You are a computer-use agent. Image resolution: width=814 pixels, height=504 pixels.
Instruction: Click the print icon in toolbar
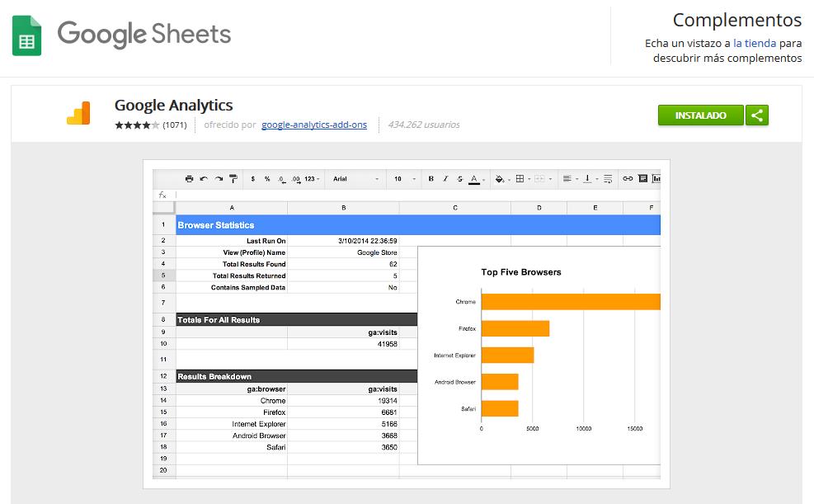click(189, 178)
